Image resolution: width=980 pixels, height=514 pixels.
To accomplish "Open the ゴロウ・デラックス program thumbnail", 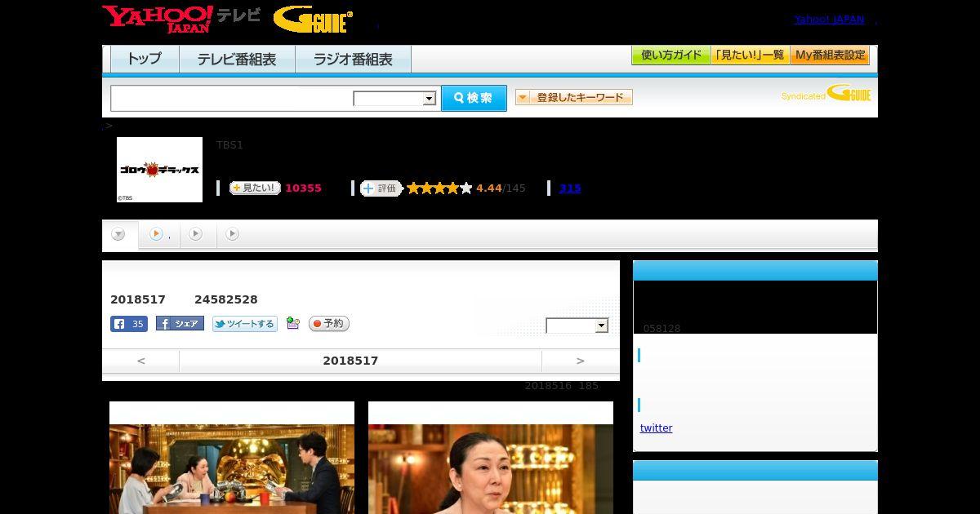I will coord(159,170).
